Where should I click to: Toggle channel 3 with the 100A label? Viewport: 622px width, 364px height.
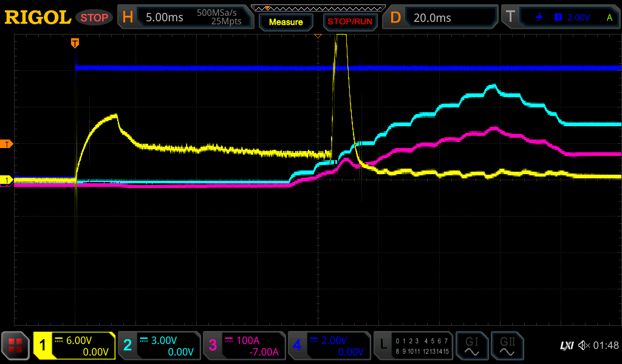(x=244, y=346)
